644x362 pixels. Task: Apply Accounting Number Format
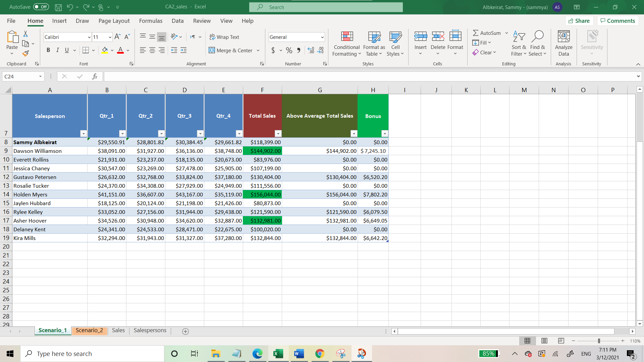coord(273,50)
